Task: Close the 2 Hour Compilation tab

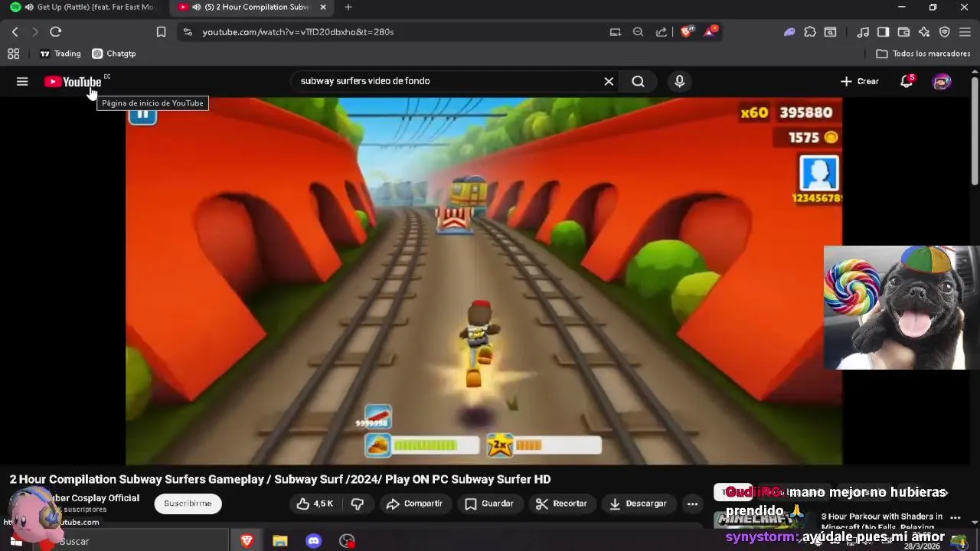Action: pos(323,7)
